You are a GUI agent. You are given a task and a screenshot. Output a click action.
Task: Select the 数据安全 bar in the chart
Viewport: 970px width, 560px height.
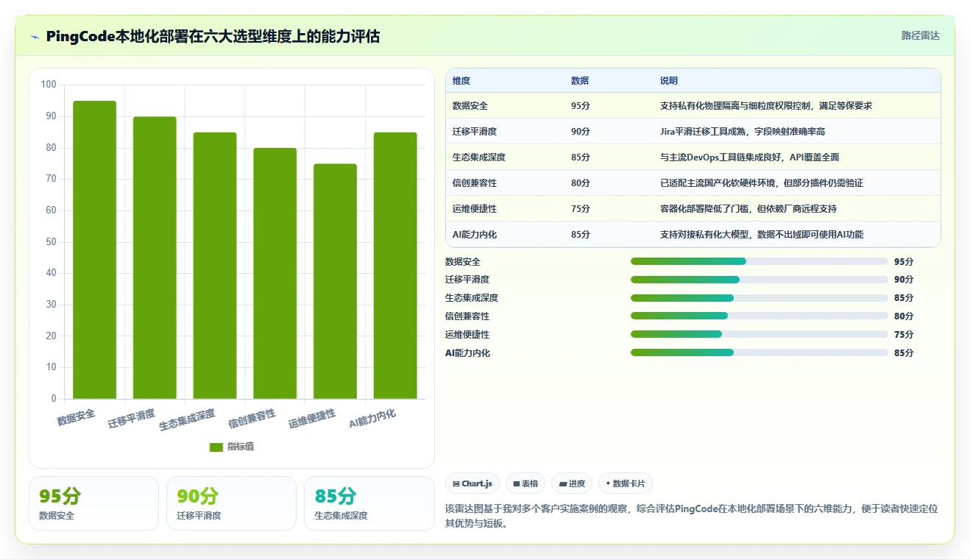94,250
